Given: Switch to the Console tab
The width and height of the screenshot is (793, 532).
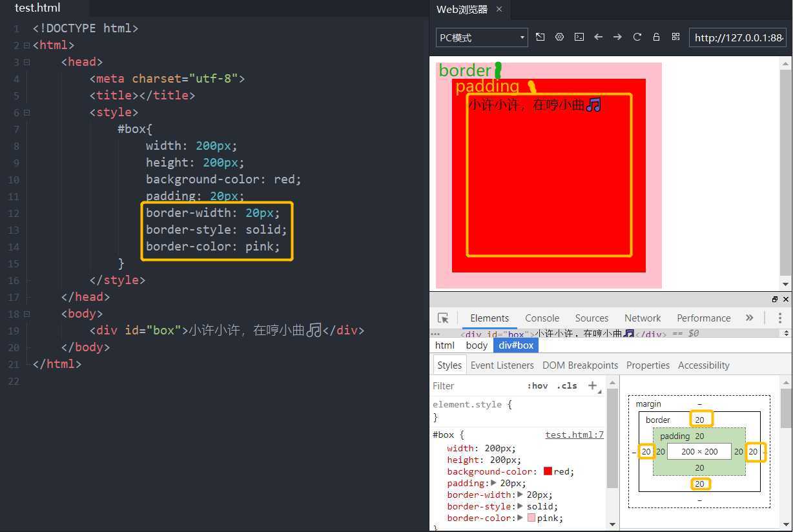Looking at the screenshot, I should point(542,318).
